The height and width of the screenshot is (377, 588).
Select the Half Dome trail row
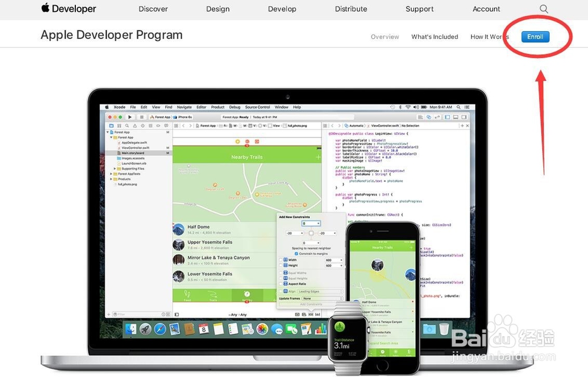click(x=224, y=229)
